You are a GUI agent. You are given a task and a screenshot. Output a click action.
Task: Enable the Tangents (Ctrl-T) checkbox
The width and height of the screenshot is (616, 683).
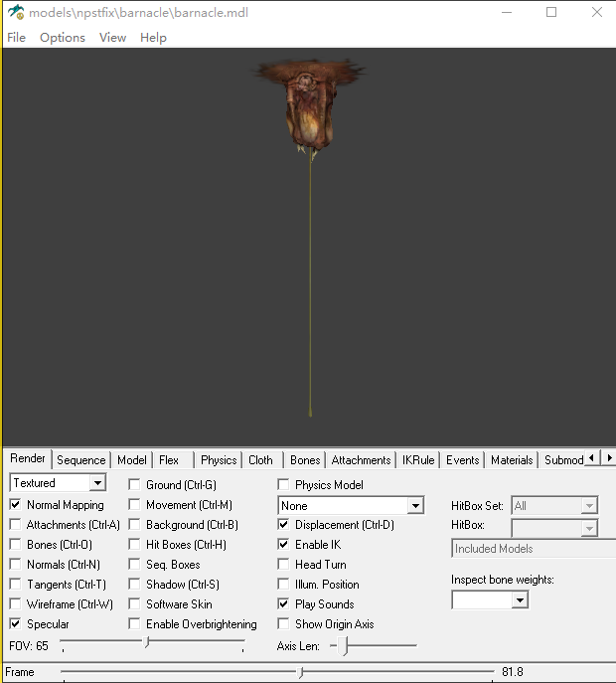pos(15,585)
